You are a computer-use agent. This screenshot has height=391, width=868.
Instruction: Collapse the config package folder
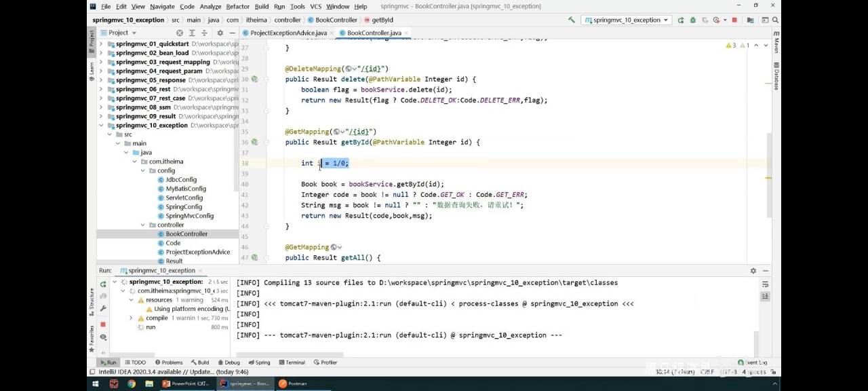(x=143, y=170)
